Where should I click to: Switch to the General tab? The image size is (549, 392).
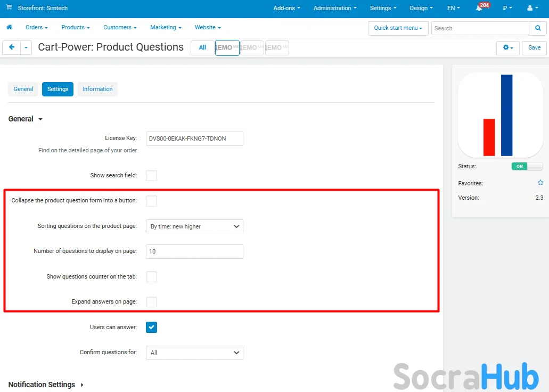(23, 89)
